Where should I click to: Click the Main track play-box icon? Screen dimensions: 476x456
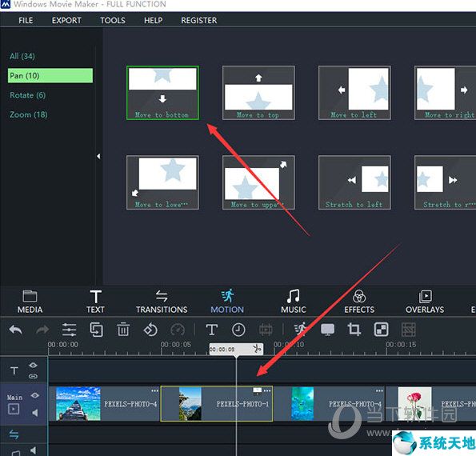(x=14, y=410)
